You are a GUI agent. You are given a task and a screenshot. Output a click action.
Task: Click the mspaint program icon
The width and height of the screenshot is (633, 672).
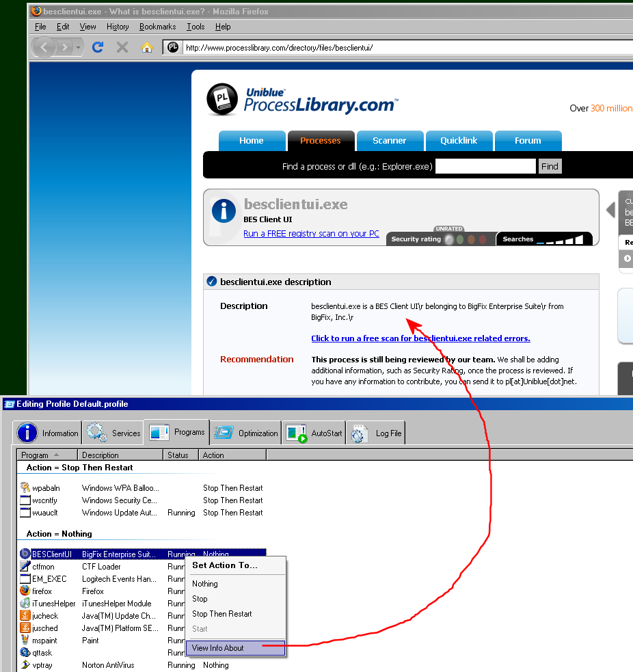click(x=25, y=641)
